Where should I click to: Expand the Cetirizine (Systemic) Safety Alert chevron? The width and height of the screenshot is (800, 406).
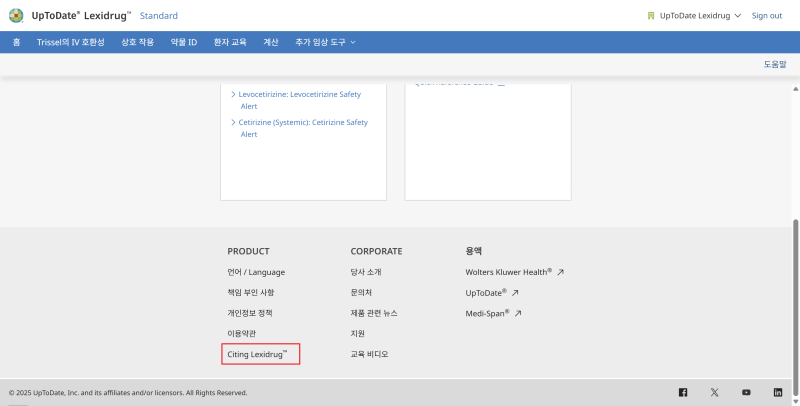(x=233, y=122)
